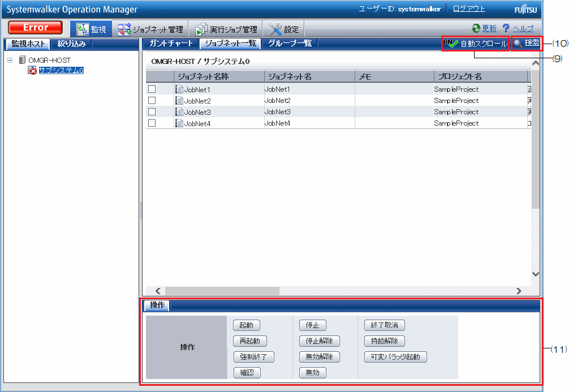Click the horizontal scrollbar right arrow
The width and height of the screenshot is (573, 392).
[x=519, y=291]
